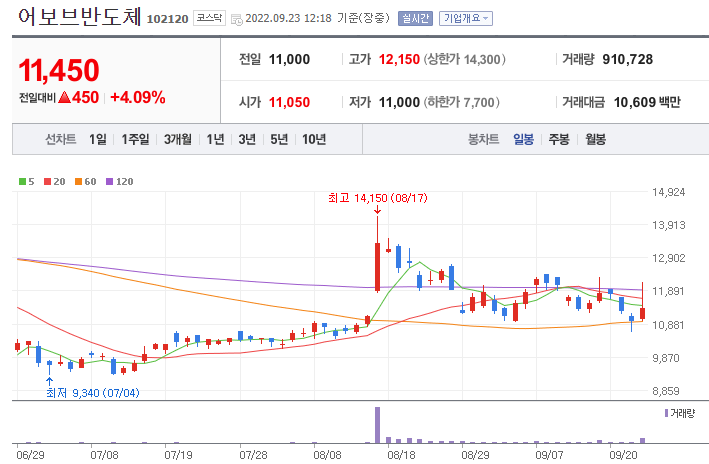Click the 2022.09.23 12:18 timestamp
The image size is (709, 464).
pyautogui.click(x=288, y=19)
